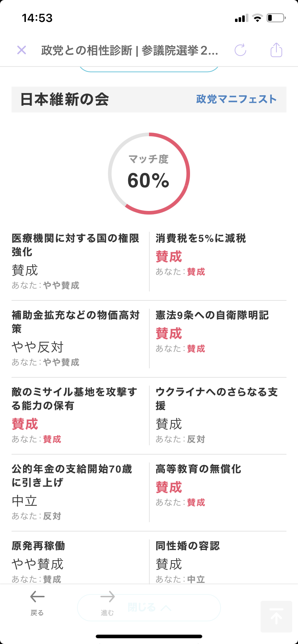Open the share sheet icon
298x644 pixels.
276,50
